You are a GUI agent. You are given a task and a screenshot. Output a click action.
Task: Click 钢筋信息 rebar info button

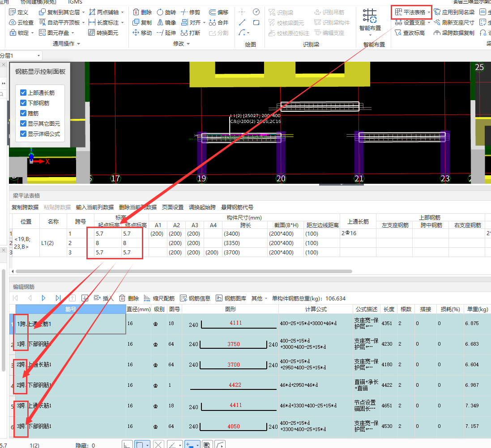tap(195, 299)
